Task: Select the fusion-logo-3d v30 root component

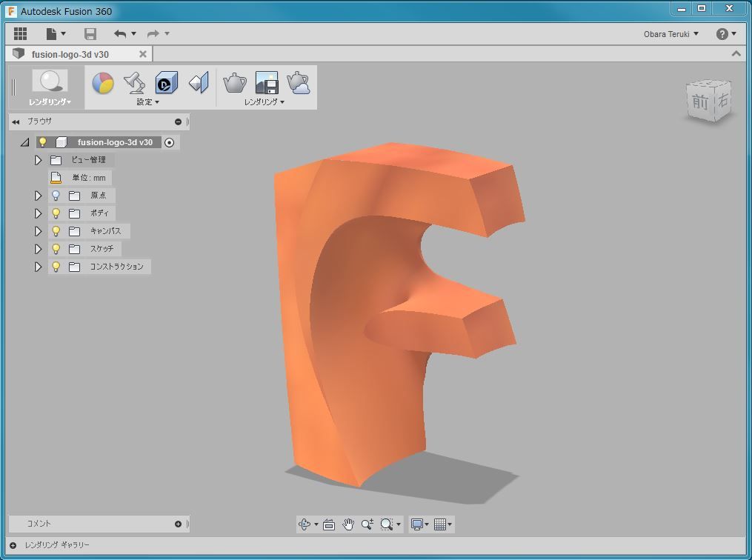Action: (x=115, y=142)
